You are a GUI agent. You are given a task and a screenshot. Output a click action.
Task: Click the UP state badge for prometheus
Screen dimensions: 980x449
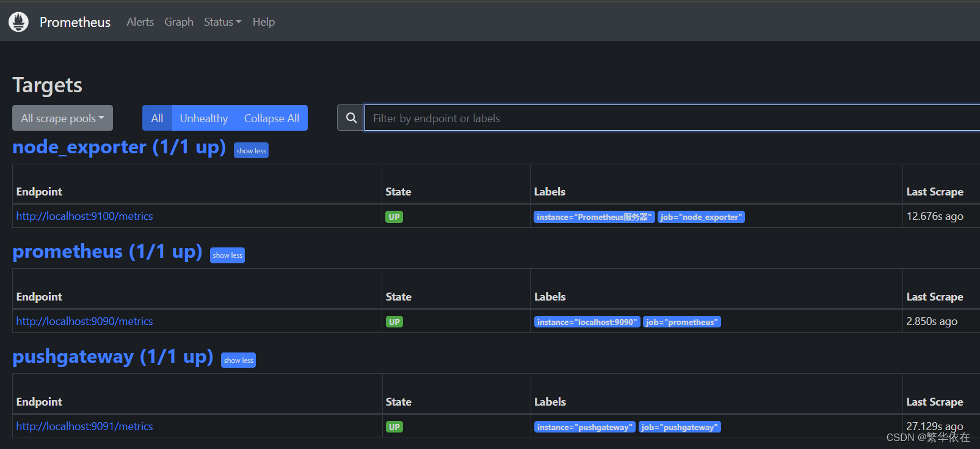click(x=394, y=322)
